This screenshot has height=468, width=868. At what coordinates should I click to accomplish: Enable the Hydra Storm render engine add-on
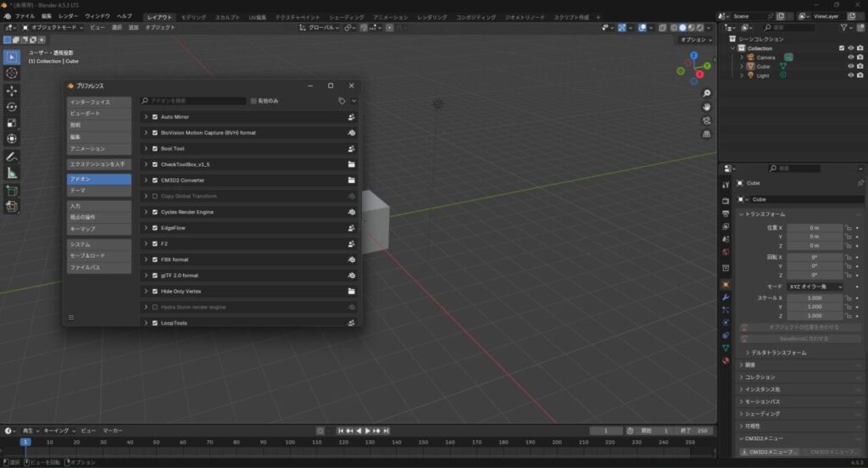click(x=155, y=307)
